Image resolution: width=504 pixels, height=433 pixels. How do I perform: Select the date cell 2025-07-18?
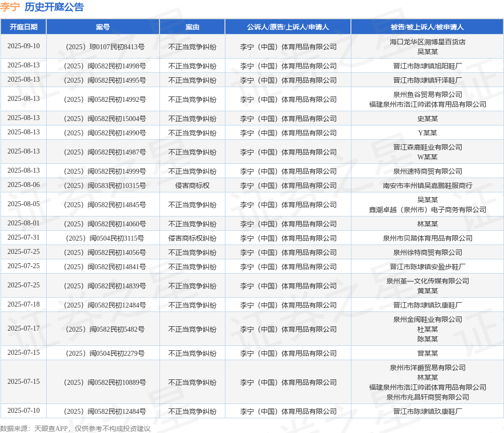pos(24,304)
